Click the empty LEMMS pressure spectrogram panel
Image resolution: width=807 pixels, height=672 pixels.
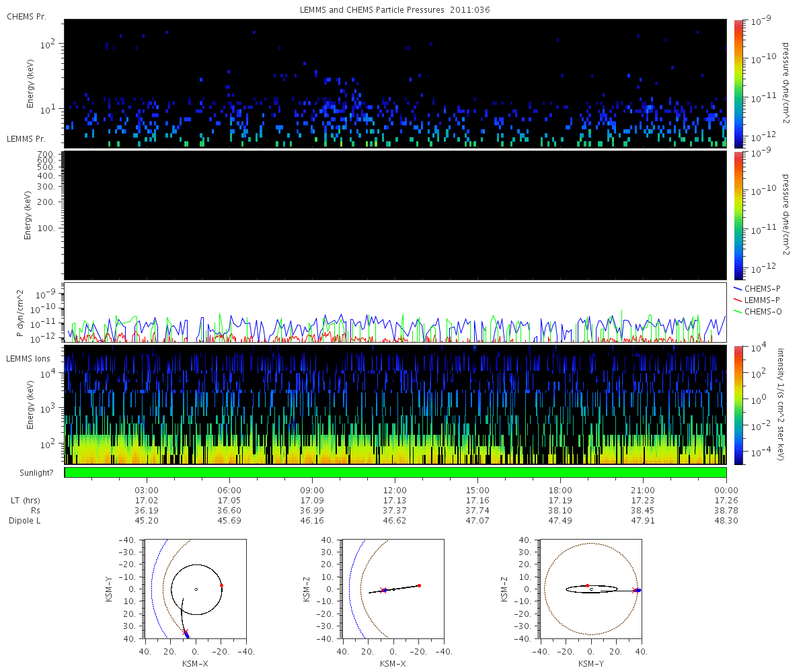click(x=395, y=215)
